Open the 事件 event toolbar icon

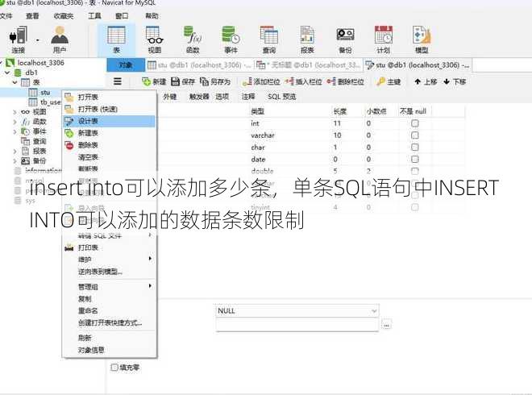click(231, 39)
